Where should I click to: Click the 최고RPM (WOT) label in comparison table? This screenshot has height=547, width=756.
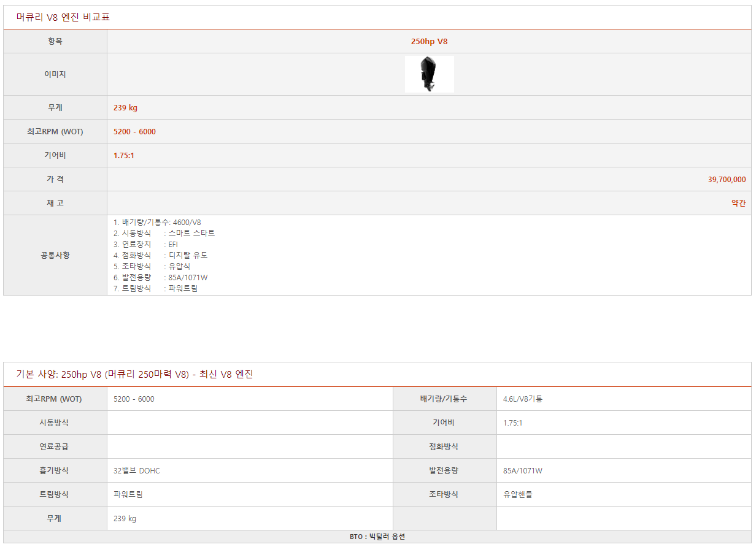(55, 131)
